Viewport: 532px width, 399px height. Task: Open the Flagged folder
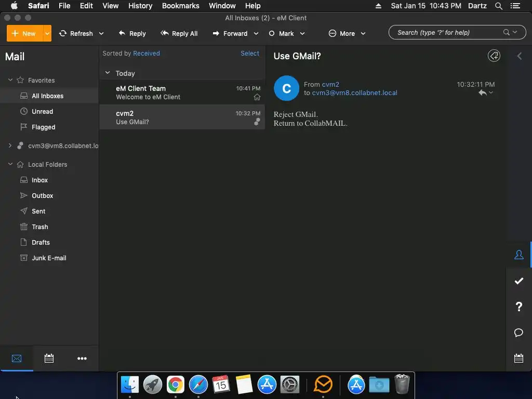(49, 127)
